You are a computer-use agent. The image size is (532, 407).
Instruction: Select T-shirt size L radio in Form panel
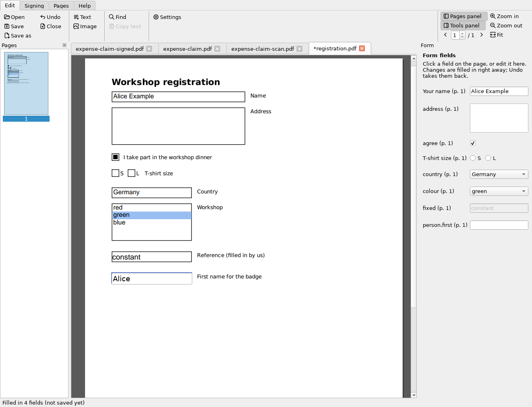[x=488, y=158]
